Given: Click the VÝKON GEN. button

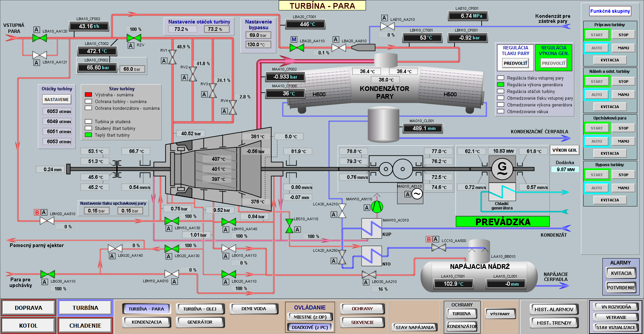Looking at the screenshot, I should pyautogui.click(x=565, y=150).
